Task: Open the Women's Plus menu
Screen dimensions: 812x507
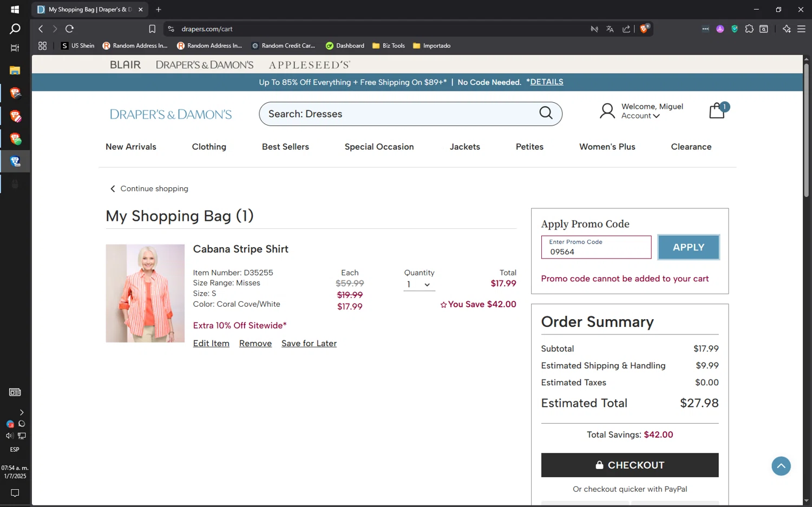Action: (607, 147)
